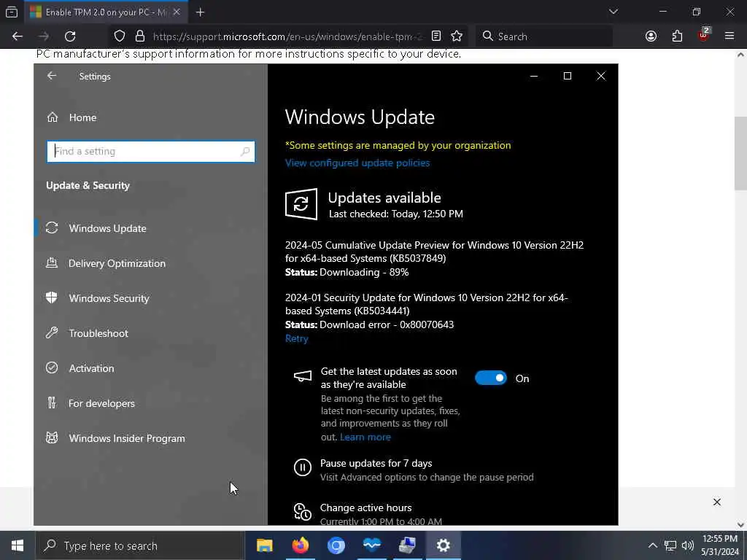747x560 pixels.
Task: Open Firefox tab overview button
Action: [12, 12]
